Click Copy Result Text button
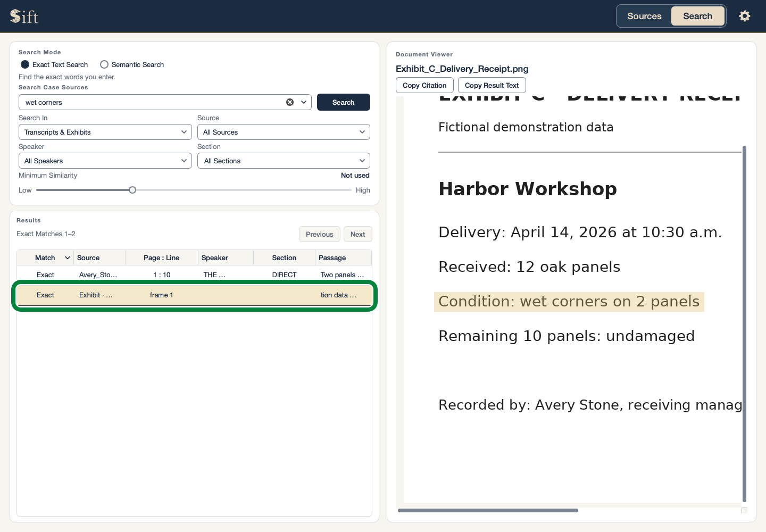 pos(492,85)
